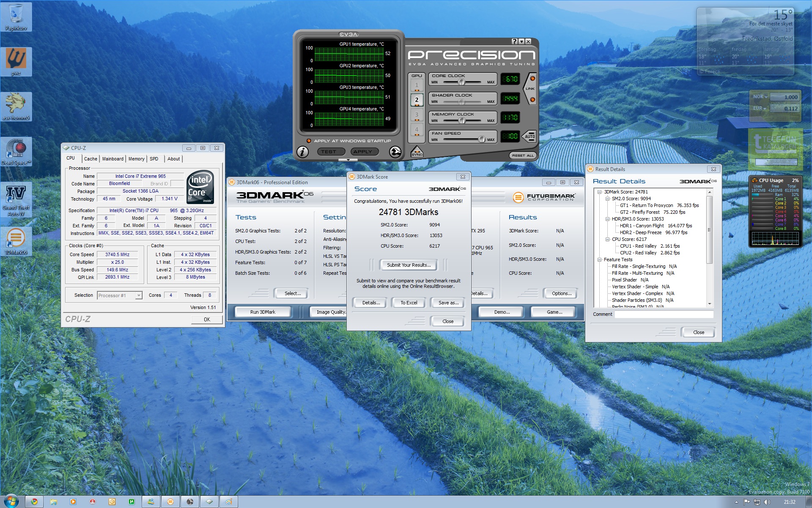Screen dimensions: 812x508
Task: Open the Precision info icon
Action: 302,152
